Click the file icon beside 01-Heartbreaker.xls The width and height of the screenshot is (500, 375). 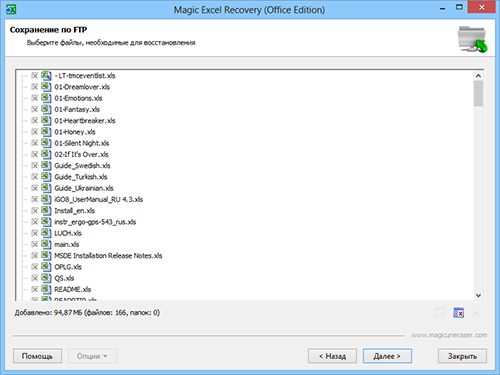[46, 120]
